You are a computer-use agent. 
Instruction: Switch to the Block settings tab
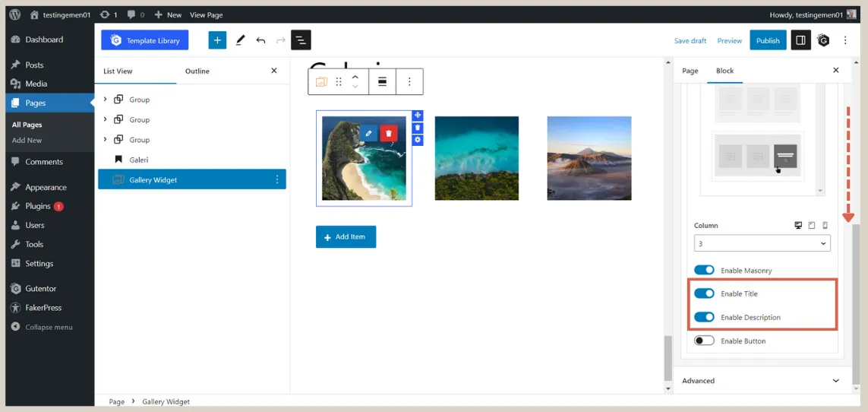[x=724, y=71]
